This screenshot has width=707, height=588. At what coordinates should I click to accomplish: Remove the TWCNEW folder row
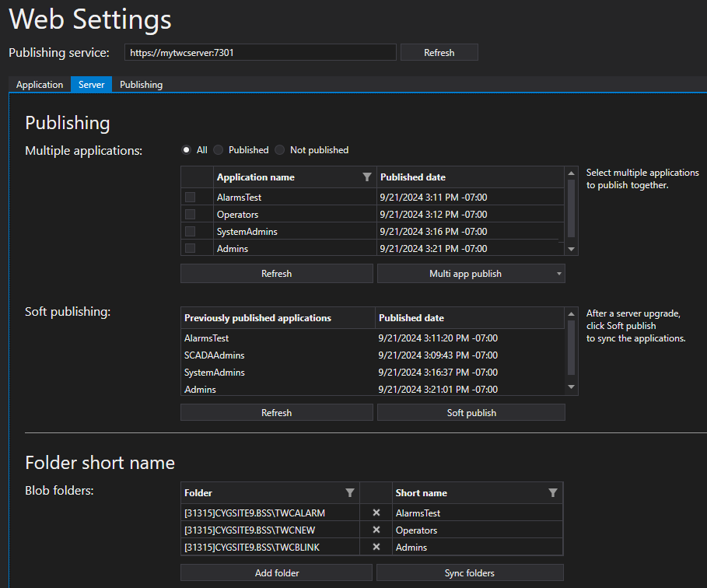pos(376,530)
